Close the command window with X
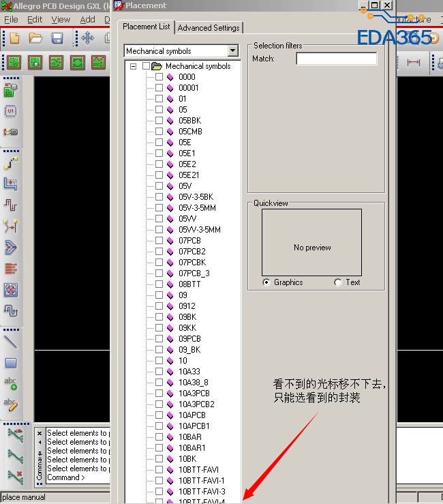 click(40, 433)
